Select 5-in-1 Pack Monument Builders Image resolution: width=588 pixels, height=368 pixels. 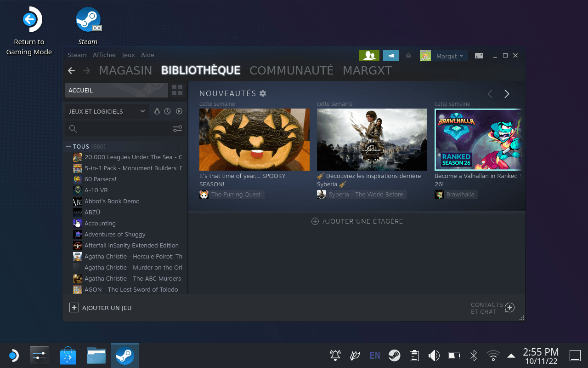[x=127, y=168]
